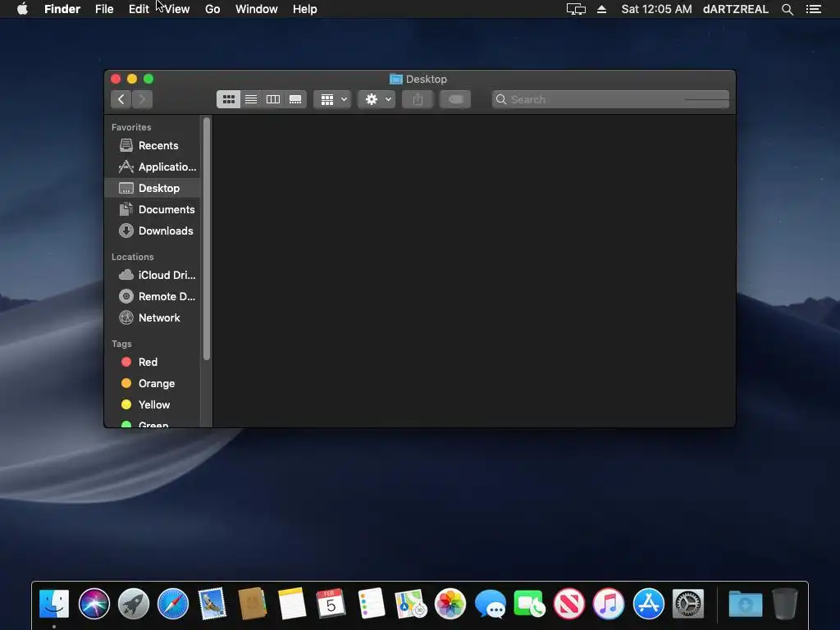Open Spotlight search magnifier
This screenshot has width=840, height=630.
pyautogui.click(x=787, y=9)
